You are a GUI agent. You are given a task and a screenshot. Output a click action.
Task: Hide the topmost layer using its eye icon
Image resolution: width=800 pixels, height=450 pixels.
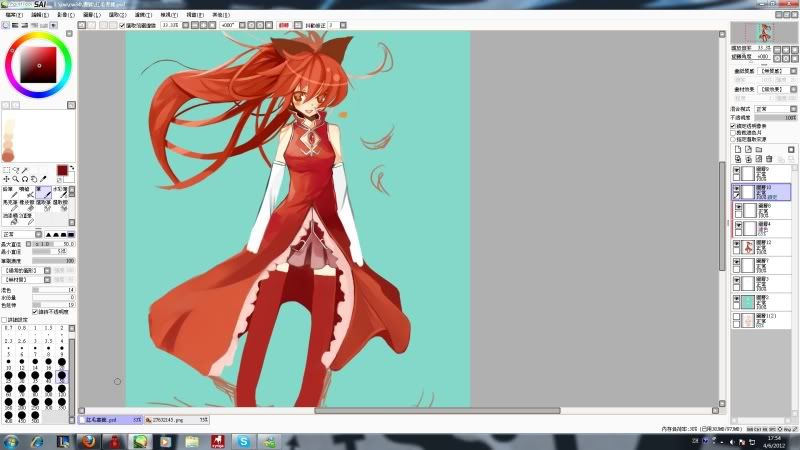(737, 171)
